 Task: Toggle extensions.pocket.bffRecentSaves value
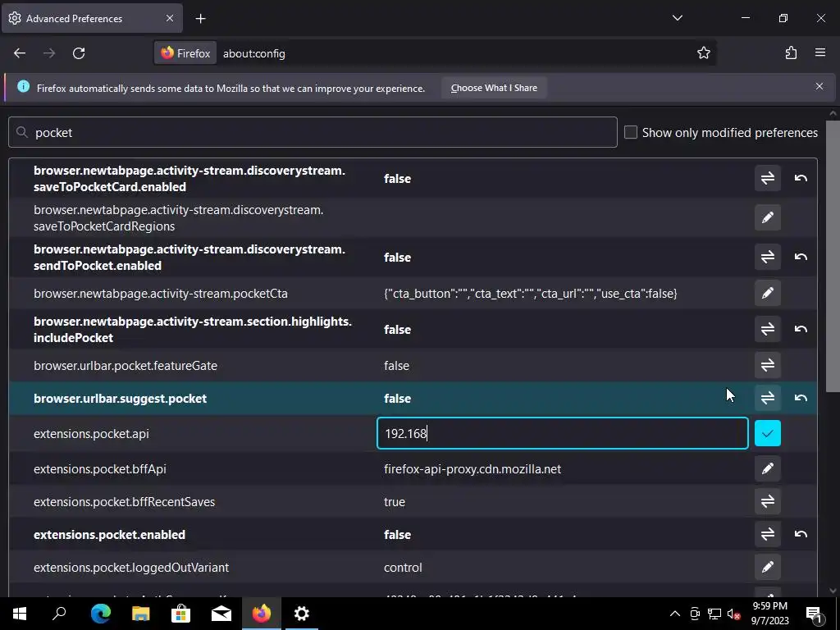click(767, 501)
